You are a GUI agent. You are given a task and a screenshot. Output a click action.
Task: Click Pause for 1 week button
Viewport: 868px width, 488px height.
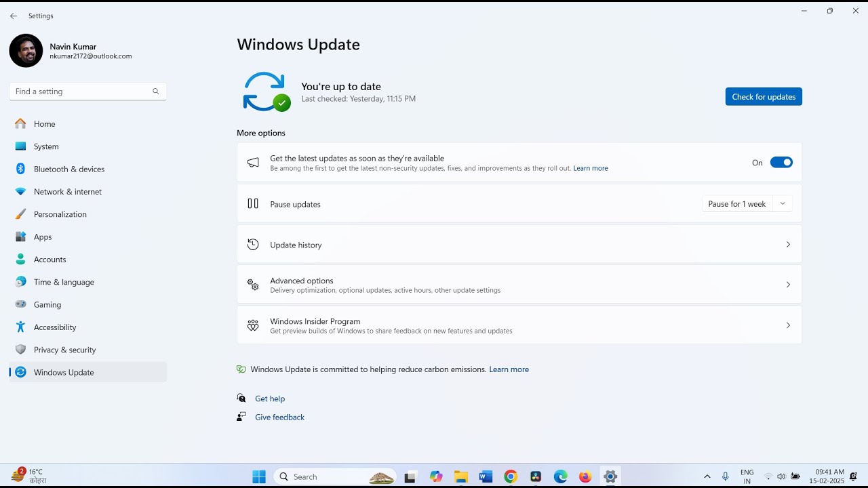[x=737, y=204]
